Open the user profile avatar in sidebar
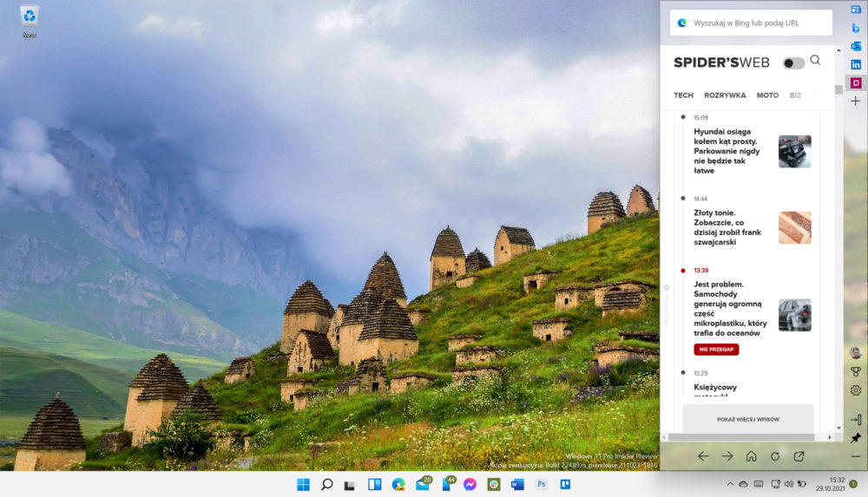Screen dimensions: 868x497 (x=856, y=352)
